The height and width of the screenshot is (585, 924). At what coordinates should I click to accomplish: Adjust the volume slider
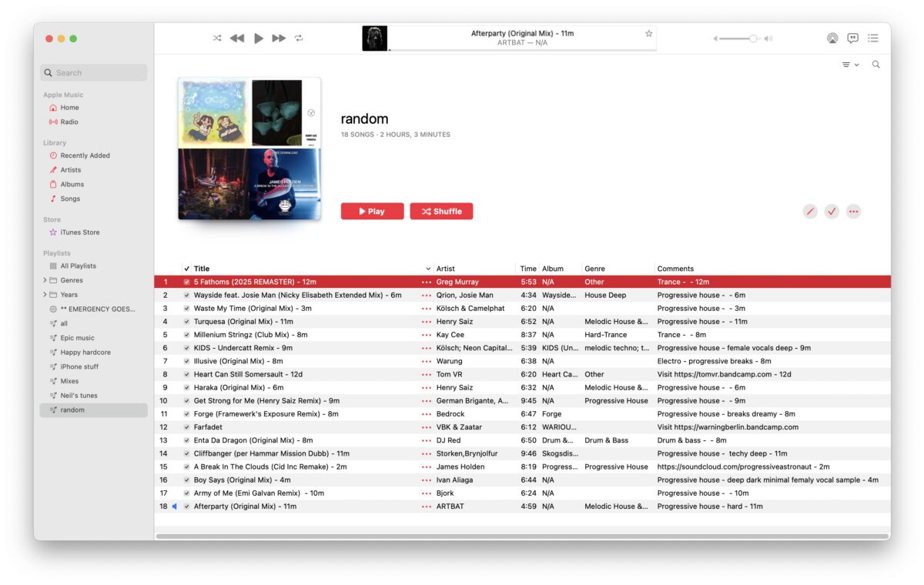[752, 38]
